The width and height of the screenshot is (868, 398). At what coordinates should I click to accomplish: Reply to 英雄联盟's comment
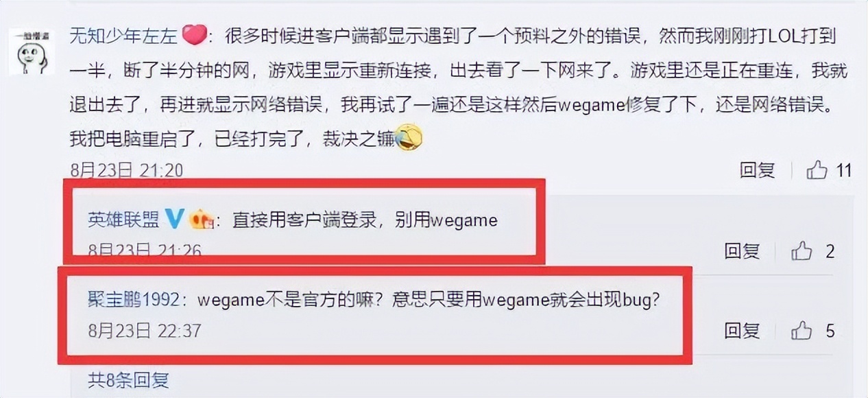(742, 252)
